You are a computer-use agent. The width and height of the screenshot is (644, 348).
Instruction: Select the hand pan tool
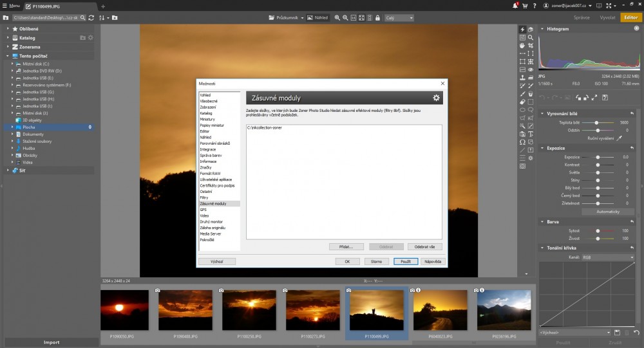(522, 46)
